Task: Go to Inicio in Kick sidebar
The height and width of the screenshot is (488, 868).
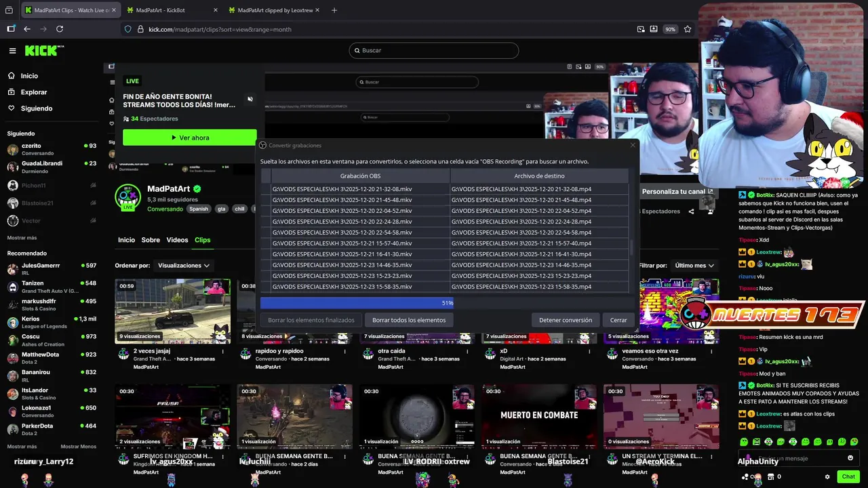Action: pos(29,76)
